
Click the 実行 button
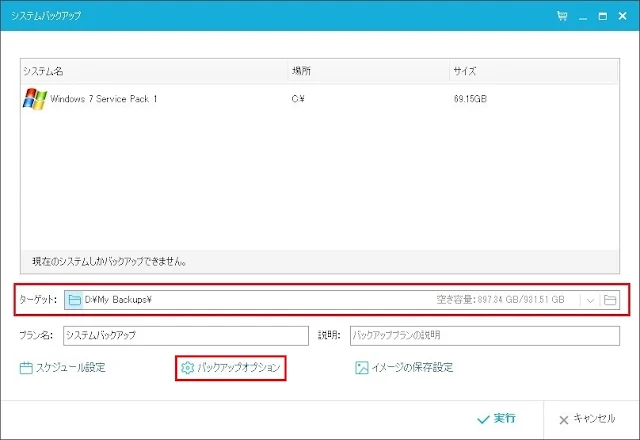click(496, 419)
